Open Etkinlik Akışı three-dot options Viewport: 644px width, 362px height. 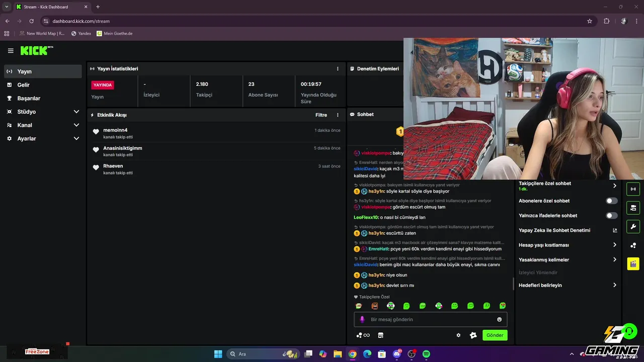(x=338, y=115)
